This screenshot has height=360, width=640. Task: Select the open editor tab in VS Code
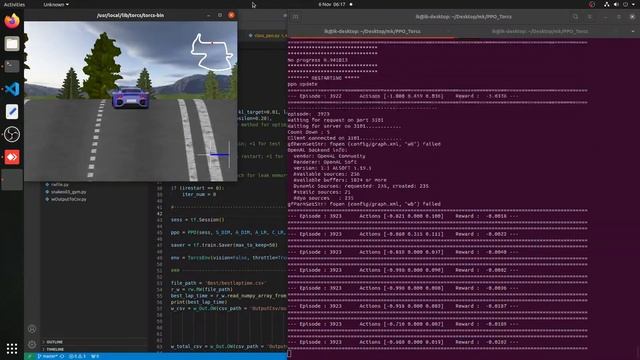[x=267, y=36]
